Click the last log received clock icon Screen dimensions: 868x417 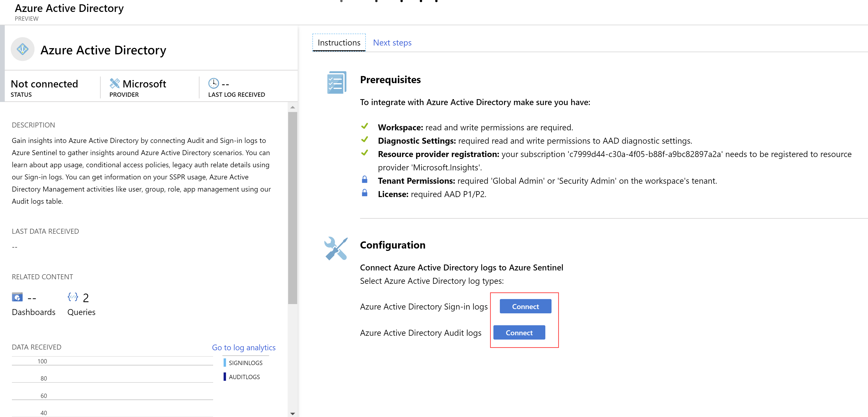coord(214,83)
